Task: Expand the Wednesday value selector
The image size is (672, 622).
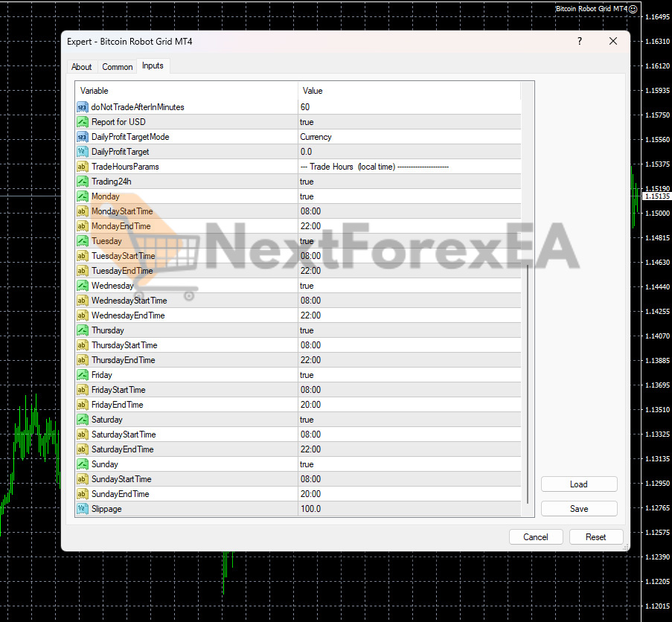Action: 408,286
